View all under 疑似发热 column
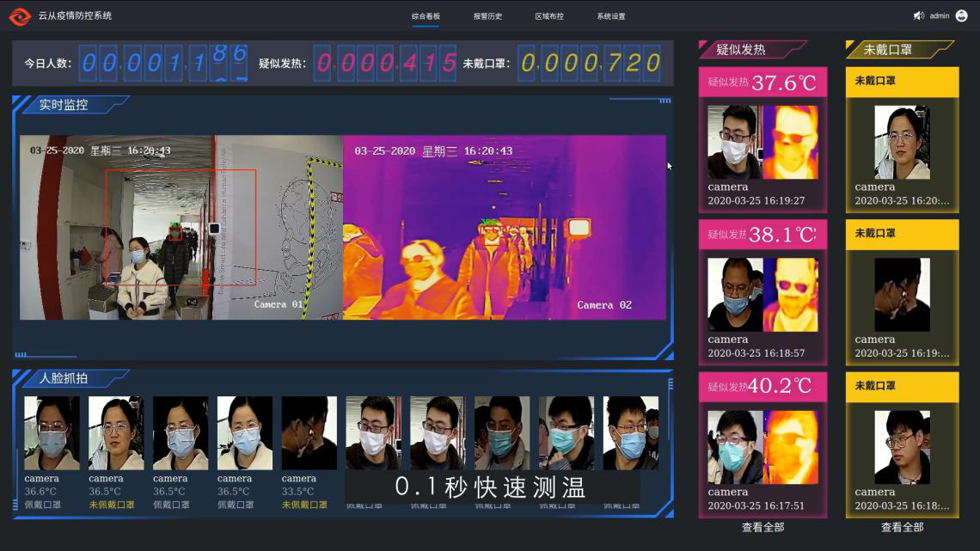The width and height of the screenshot is (980, 551). 763,527
